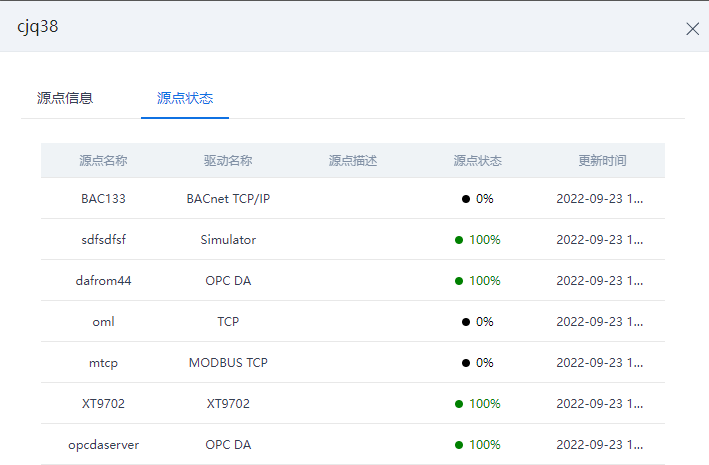Viewport: 709px width, 465px height.
Task: Click the 源点状态 column header
Action: (x=477, y=161)
